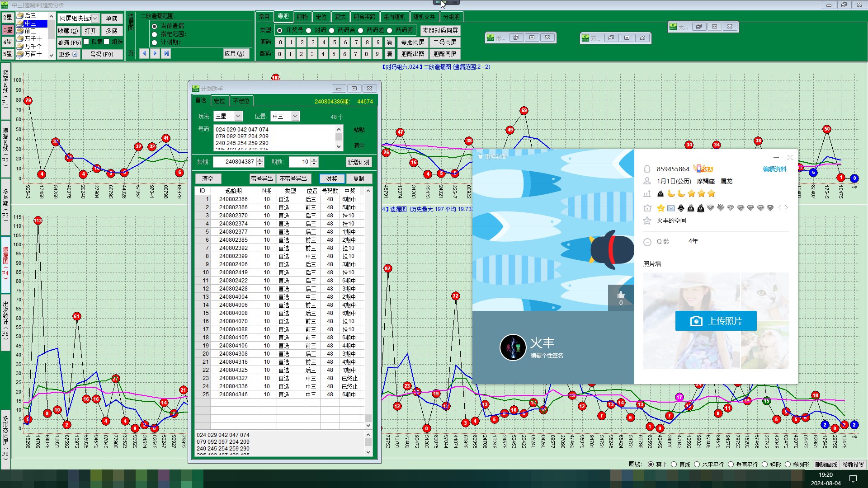Click the first sun level star icon
The image size is (868, 488).
coord(691,193)
